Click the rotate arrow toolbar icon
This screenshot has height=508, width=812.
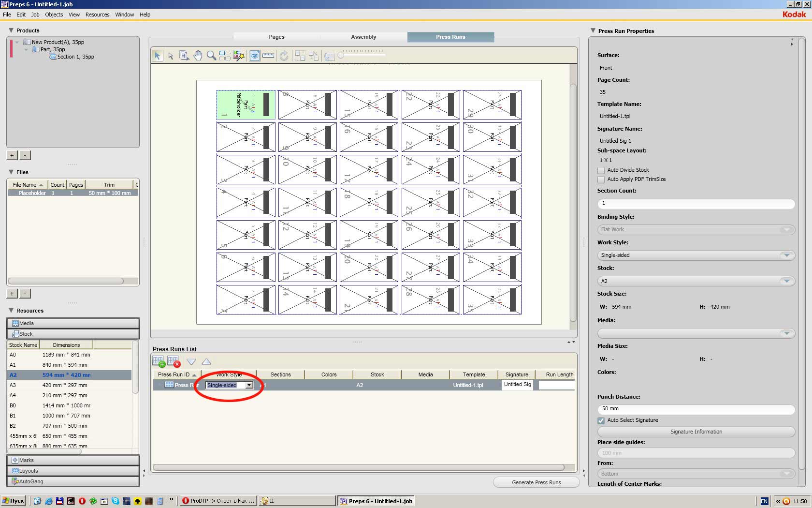pyautogui.click(x=284, y=56)
